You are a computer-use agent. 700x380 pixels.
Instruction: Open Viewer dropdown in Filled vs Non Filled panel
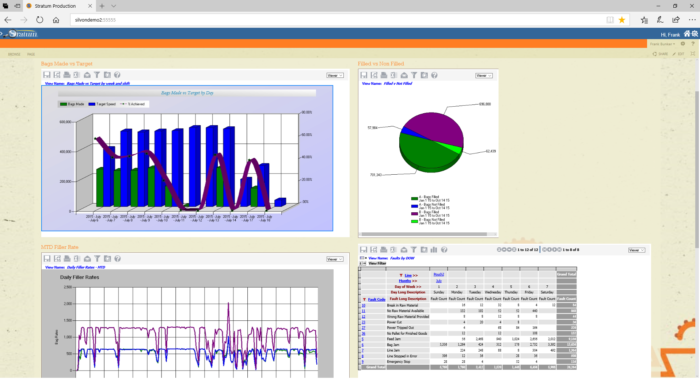(483, 75)
